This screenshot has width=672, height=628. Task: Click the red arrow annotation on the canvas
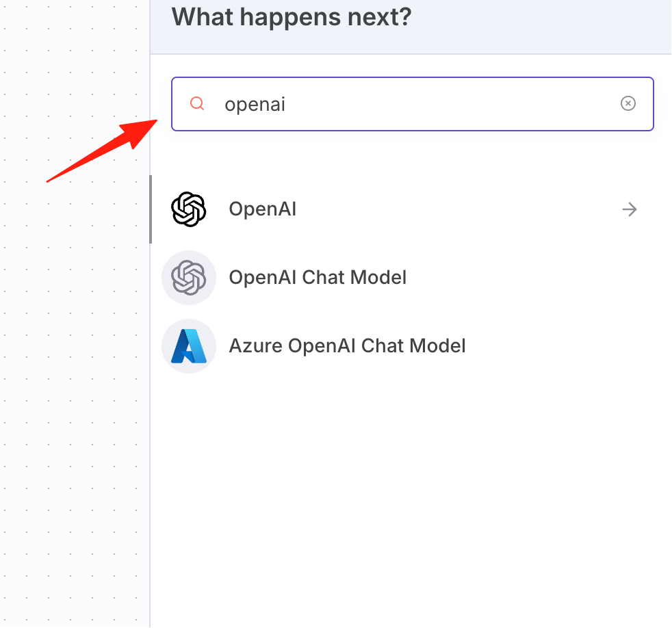click(x=102, y=151)
